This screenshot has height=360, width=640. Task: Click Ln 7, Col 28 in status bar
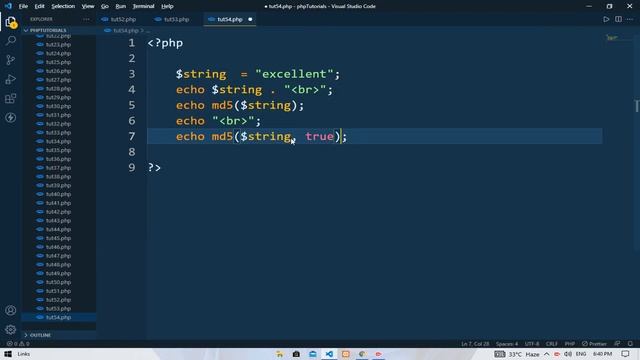(x=475, y=344)
